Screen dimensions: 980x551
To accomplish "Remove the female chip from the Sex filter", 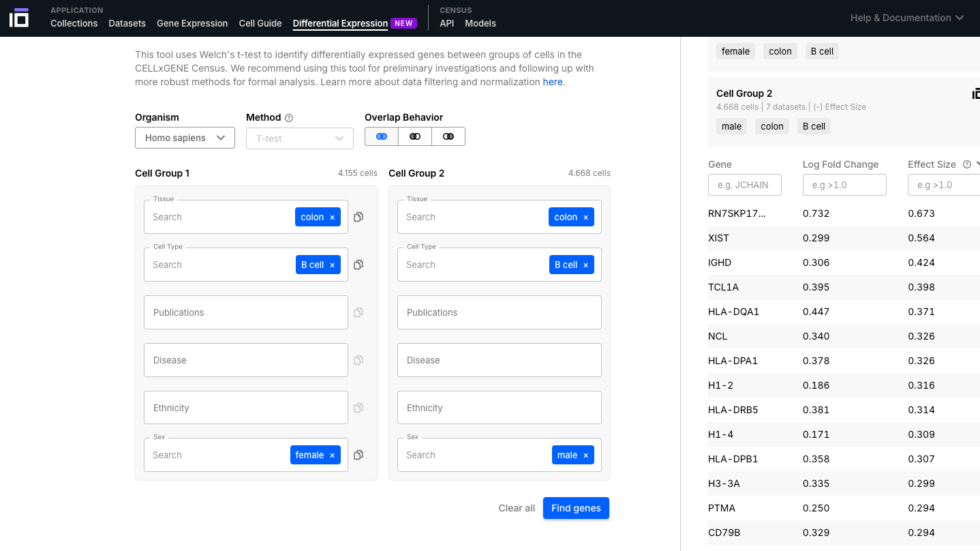I will [333, 456].
